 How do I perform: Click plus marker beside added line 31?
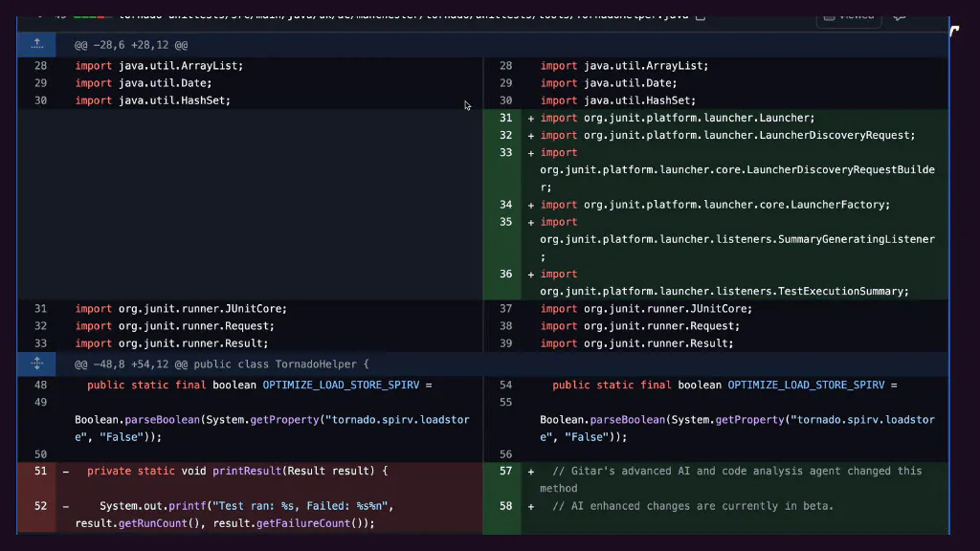point(530,118)
